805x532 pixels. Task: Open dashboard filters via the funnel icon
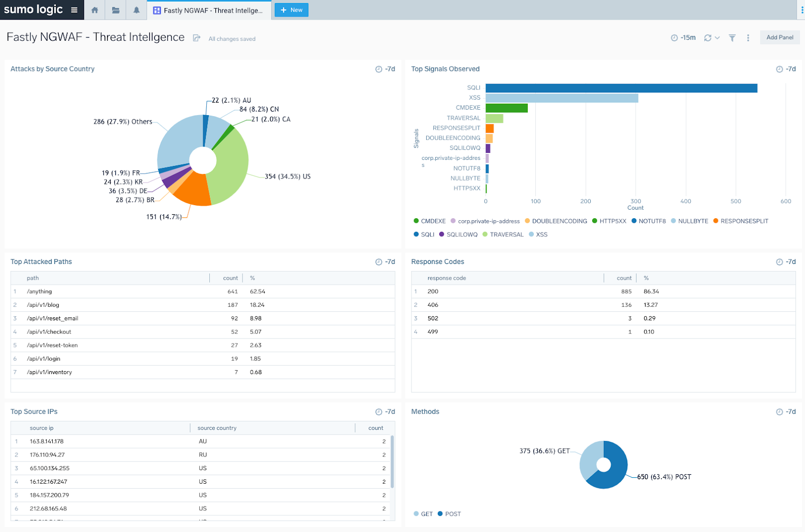coord(732,37)
